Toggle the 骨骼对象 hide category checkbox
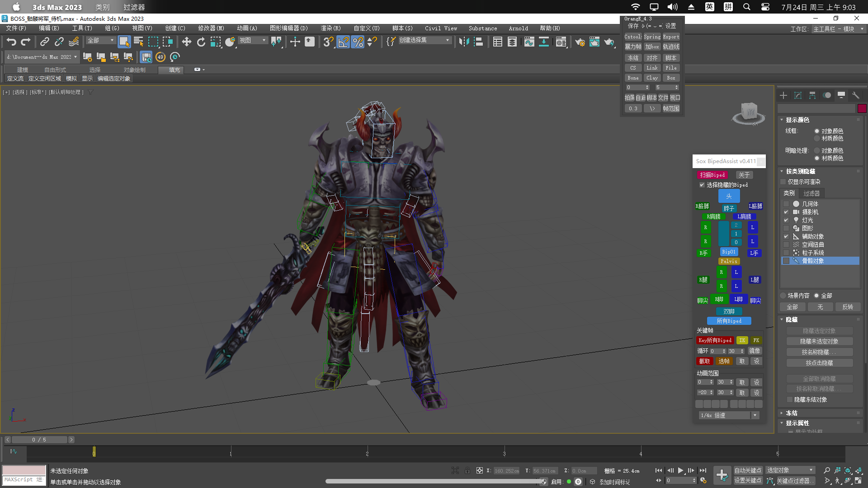The width and height of the screenshot is (868, 488). pyautogui.click(x=786, y=261)
